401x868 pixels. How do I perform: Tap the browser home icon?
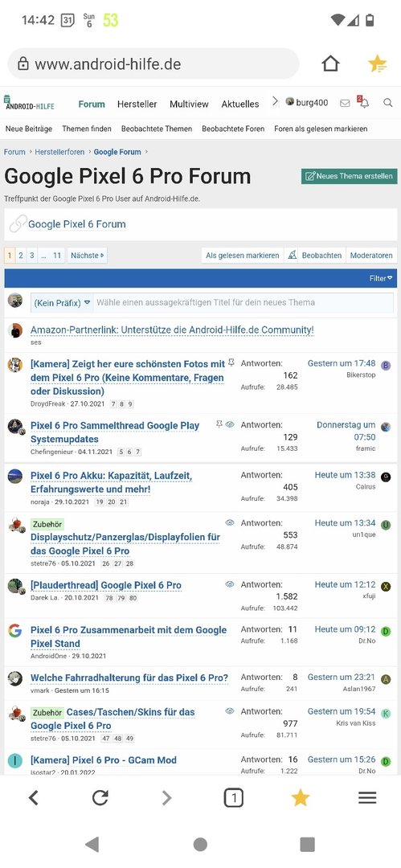330,63
